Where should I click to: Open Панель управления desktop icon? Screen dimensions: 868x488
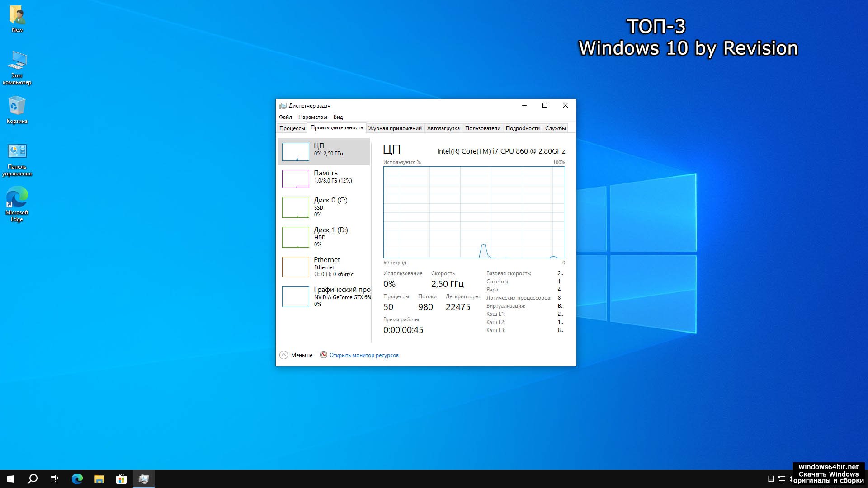tap(17, 159)
